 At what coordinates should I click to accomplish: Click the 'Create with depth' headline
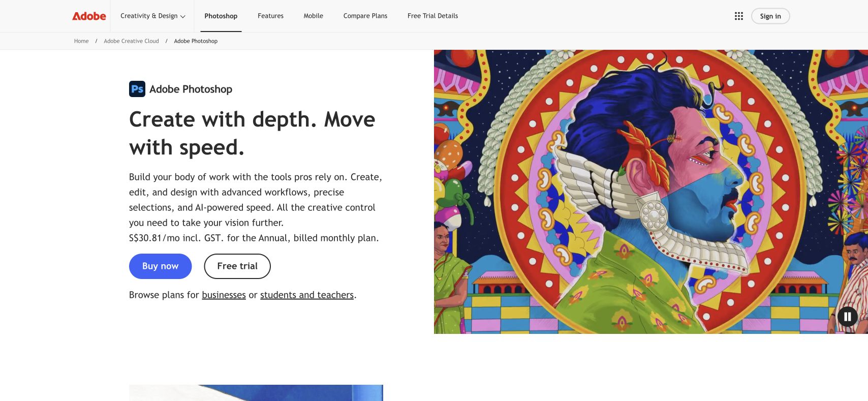252,133
